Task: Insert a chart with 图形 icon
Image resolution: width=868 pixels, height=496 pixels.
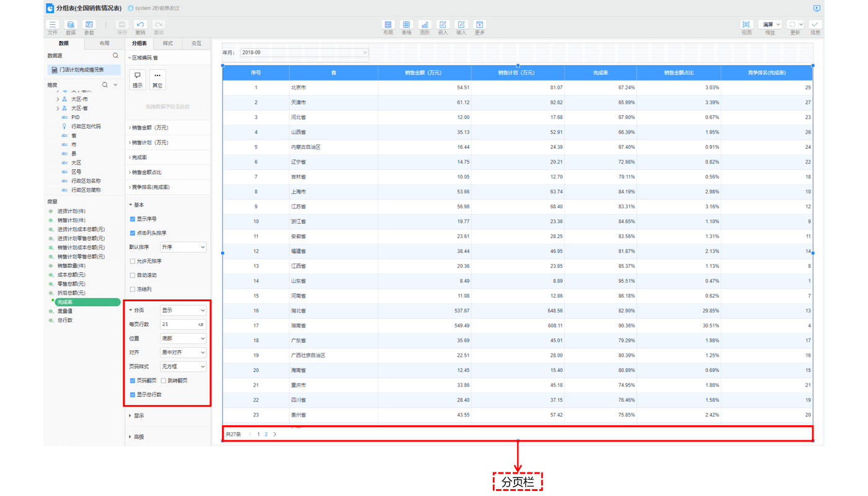Action: pos(425,25)
